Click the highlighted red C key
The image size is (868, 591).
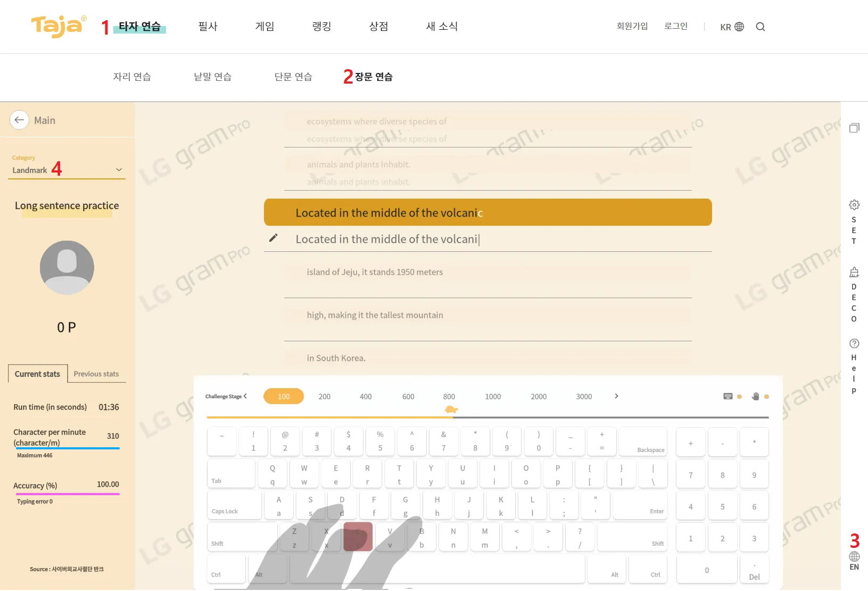tap(358, 537)
